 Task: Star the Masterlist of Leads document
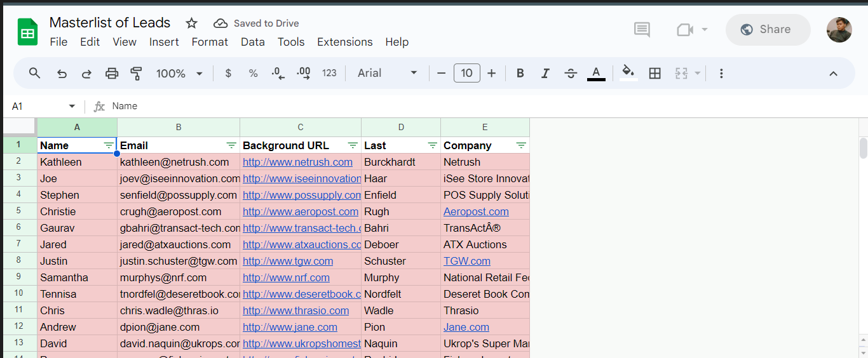(191, 23)
